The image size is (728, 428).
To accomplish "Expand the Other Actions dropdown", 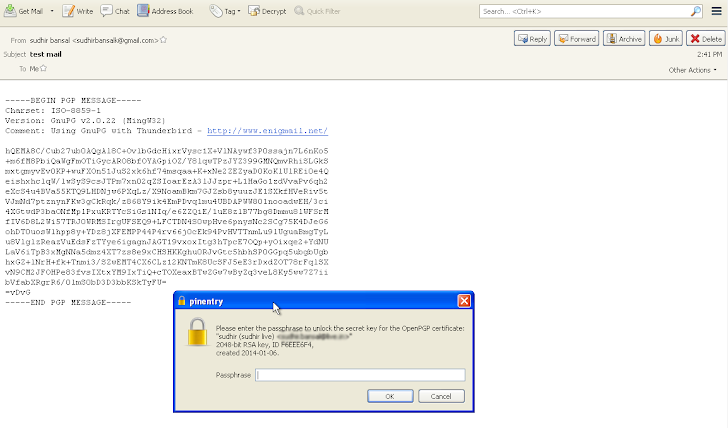I will click(x=692, y=70).
